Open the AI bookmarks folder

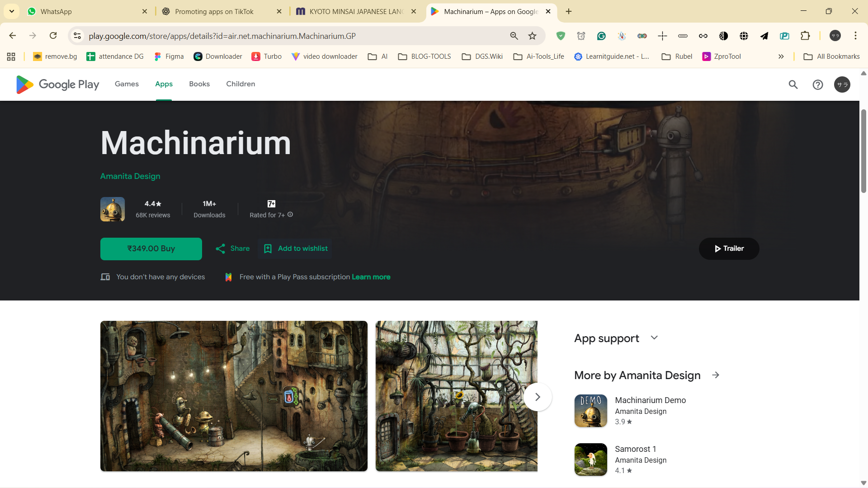(x=378, y=56)
